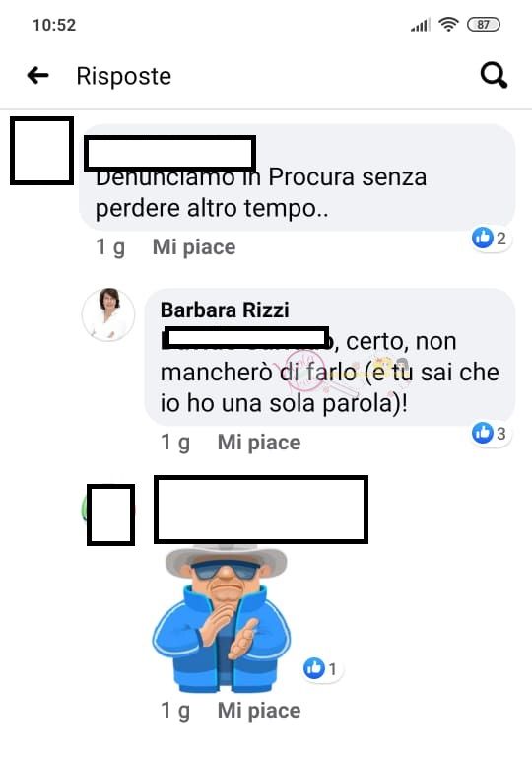
Task: Tap the back arrow next to Risposte
Action: [37, 75]
